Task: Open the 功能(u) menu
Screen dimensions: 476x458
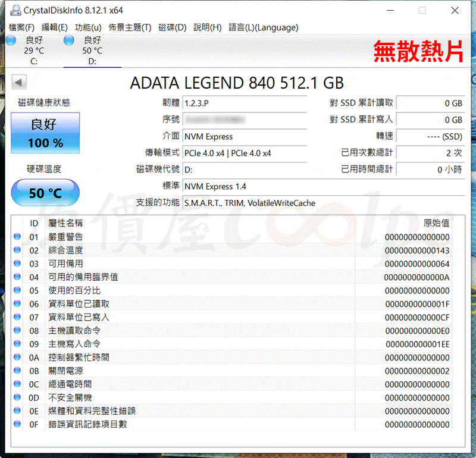Action: point(88,27)
